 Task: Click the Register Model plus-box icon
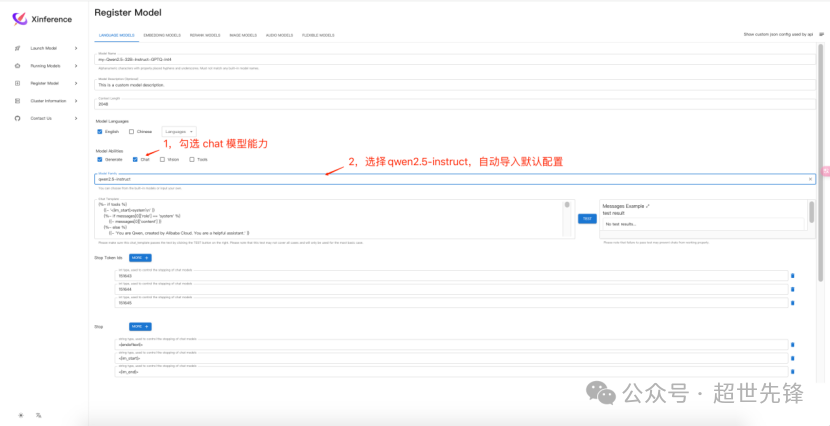(x=17, y=83)
